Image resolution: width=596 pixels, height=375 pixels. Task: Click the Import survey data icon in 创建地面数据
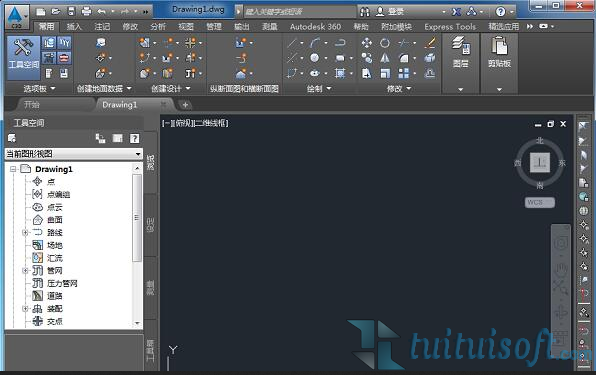(x=101, y=43)
